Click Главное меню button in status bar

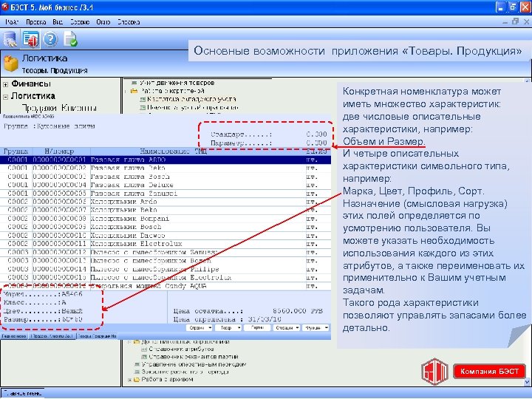[x=22, y=394]
